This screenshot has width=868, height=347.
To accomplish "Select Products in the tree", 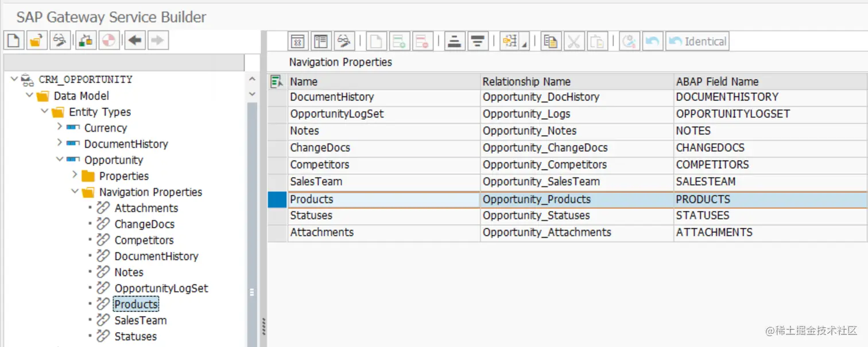I will [136, 304].
